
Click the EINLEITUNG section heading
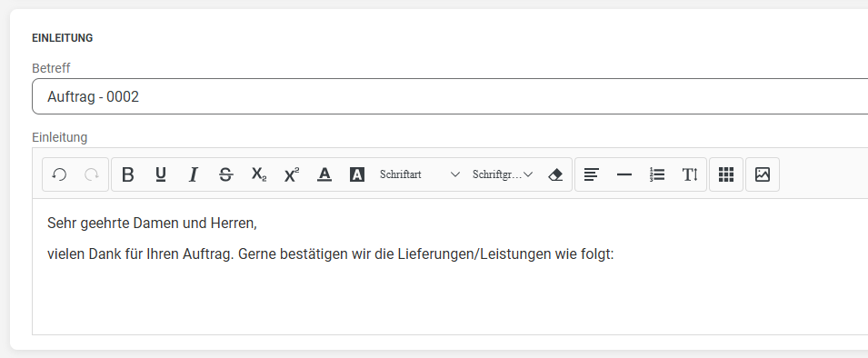point(63,38)
